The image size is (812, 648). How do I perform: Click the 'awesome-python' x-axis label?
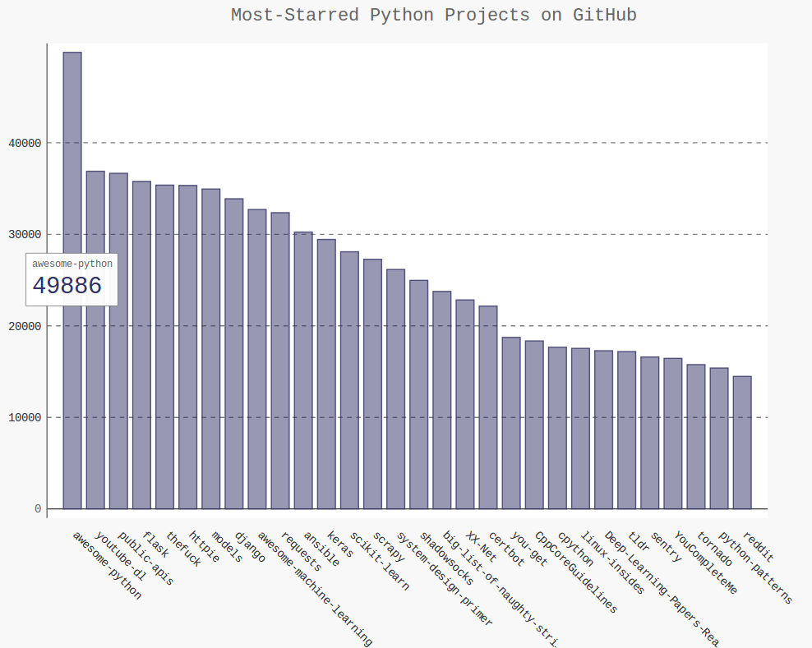tap(106, 566)
